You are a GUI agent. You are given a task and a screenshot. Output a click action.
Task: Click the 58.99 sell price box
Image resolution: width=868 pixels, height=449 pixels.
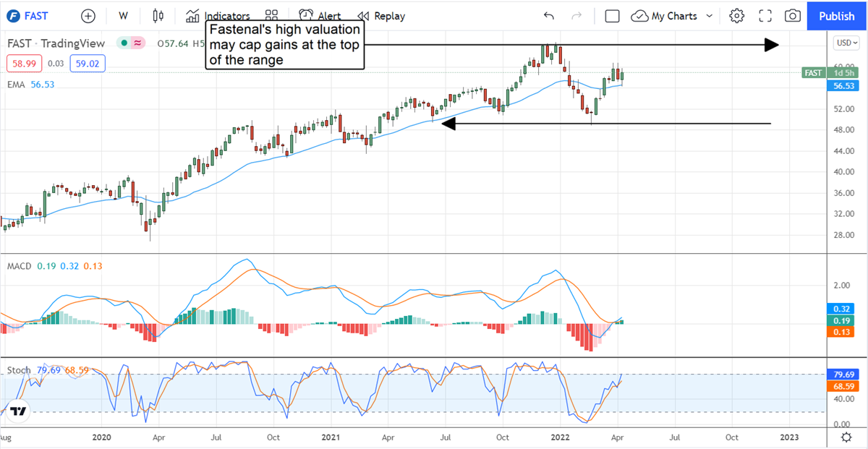click(23, 64)
